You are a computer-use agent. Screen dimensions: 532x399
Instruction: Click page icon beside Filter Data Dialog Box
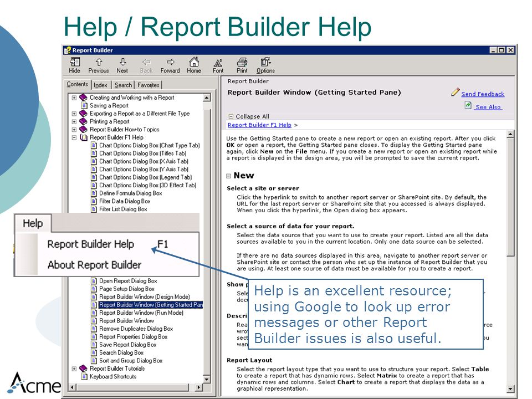(x=94, y=201)
